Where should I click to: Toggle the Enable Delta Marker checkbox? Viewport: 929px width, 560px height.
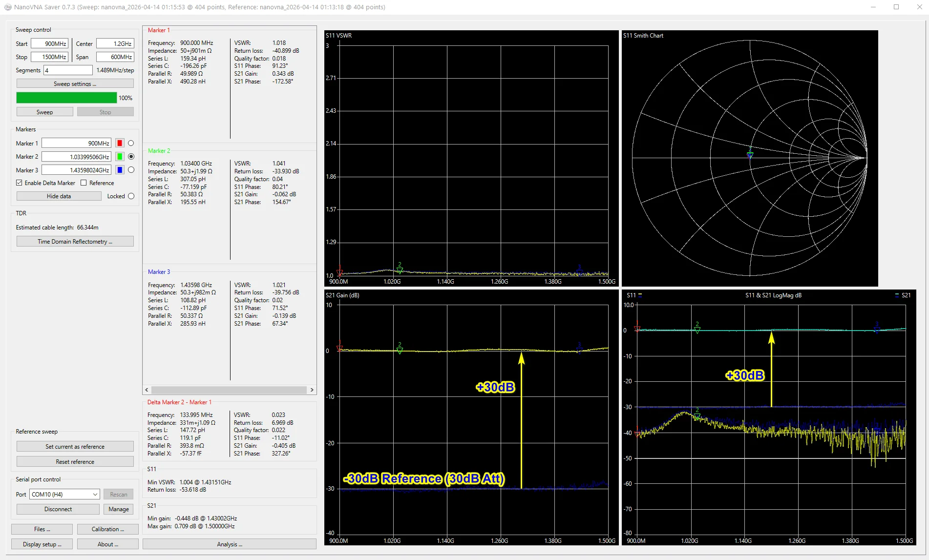pos(45,183)
